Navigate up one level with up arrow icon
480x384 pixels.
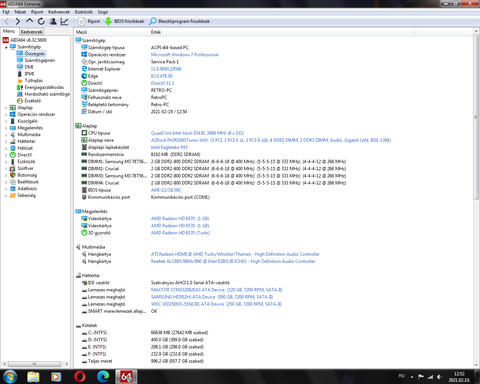point(29,21)
